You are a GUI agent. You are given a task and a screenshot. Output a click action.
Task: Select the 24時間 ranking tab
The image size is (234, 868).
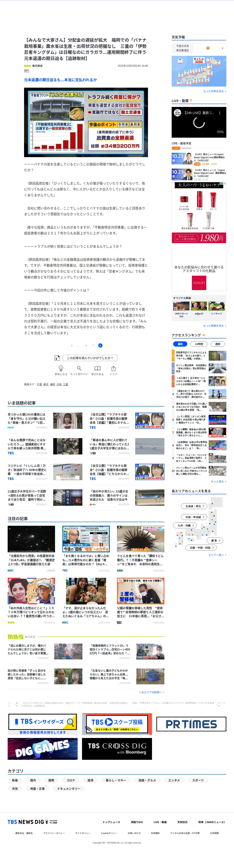(x=199, y=344)
